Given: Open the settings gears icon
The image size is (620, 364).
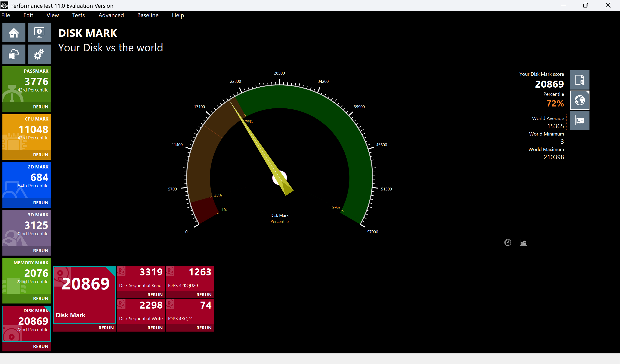Looking at the screenshot, I should click(x=39, y=54).
